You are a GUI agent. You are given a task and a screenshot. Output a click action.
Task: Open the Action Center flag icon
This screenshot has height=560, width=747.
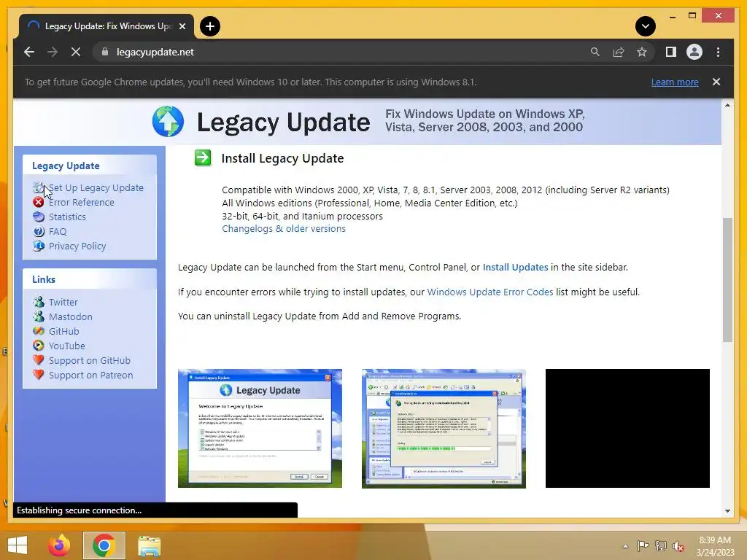click(643, 545)
